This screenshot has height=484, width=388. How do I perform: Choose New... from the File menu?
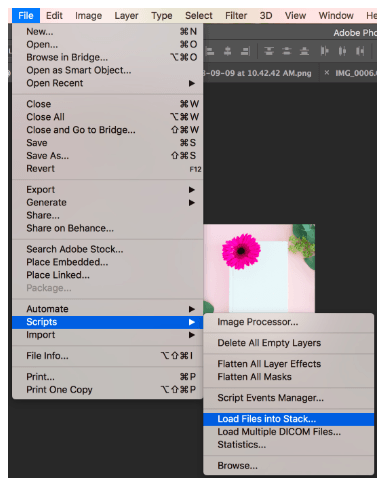[108, 32]
